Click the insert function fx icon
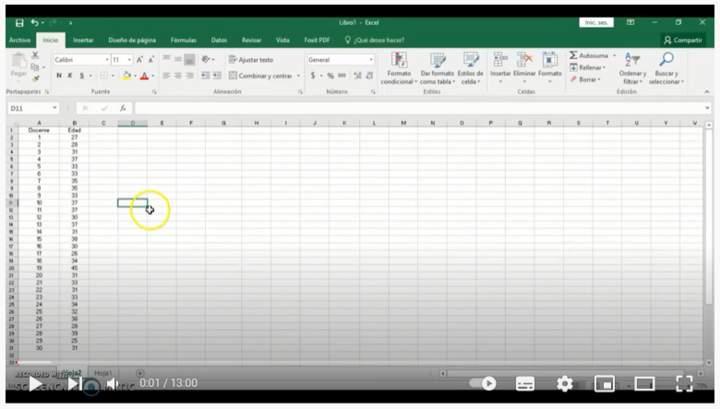 (x=122, y=108)
